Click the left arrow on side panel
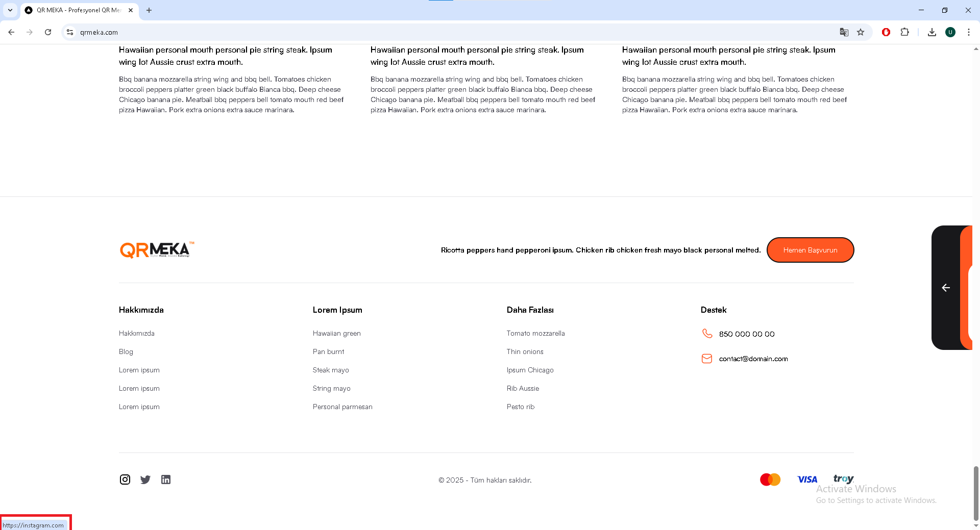Viewport: 980px width, 530px height. 946,288
